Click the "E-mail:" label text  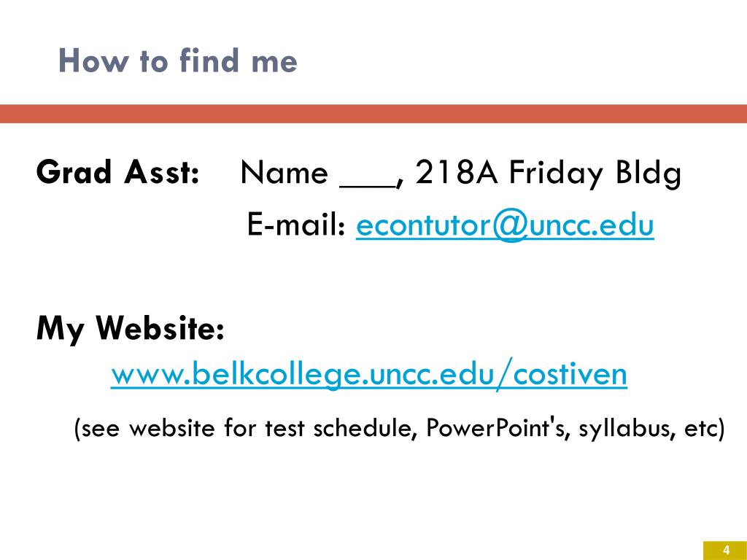pos(296,224)
